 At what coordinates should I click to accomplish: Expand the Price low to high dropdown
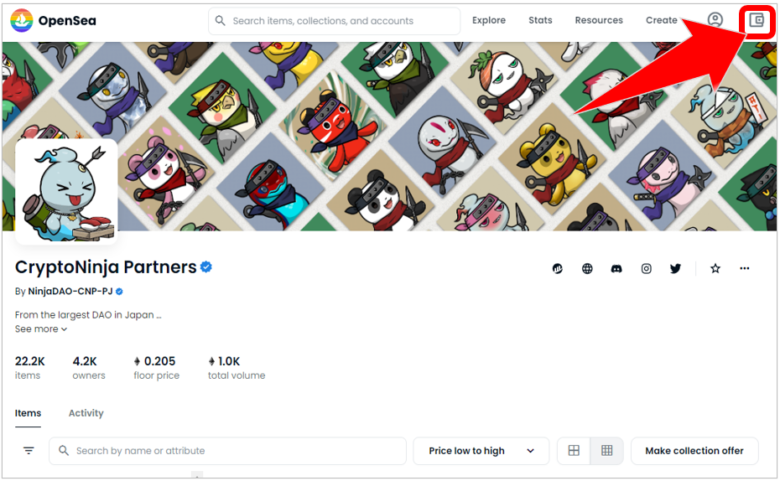(x=481, y=451)
